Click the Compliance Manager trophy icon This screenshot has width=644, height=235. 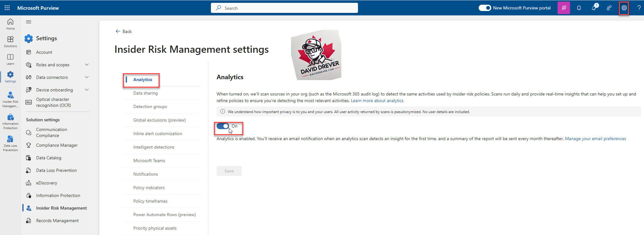click(x=29, y=145)
